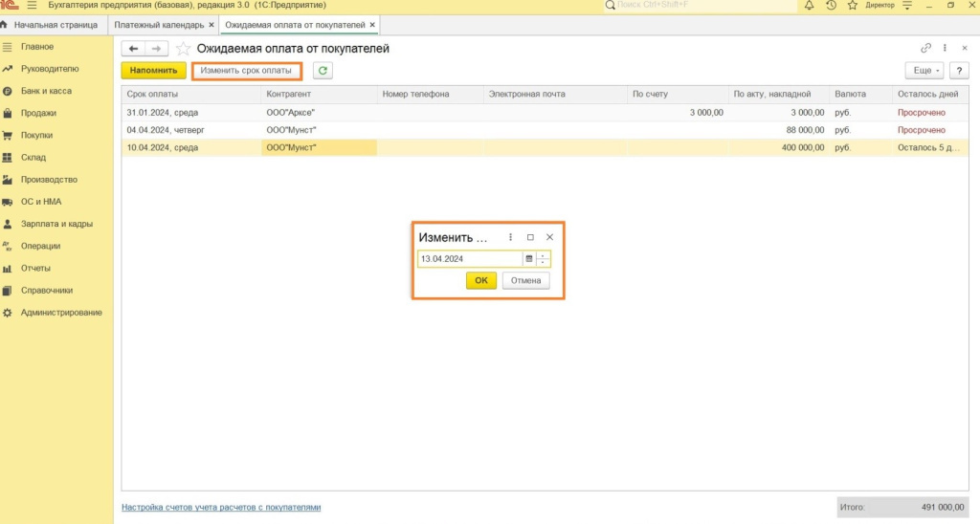The width and height of the screenshot is (980, 524).
Task: Copy link to form via chain icon
Action: 925,48
